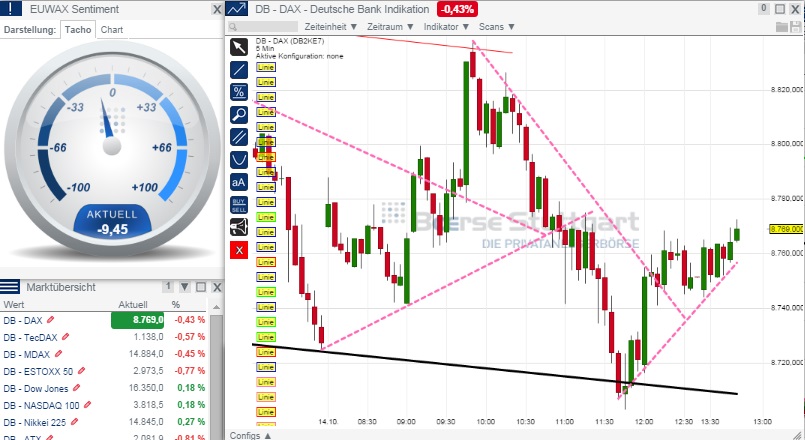Click the pencil icon beside DB - ESTOXX 50

82,371
